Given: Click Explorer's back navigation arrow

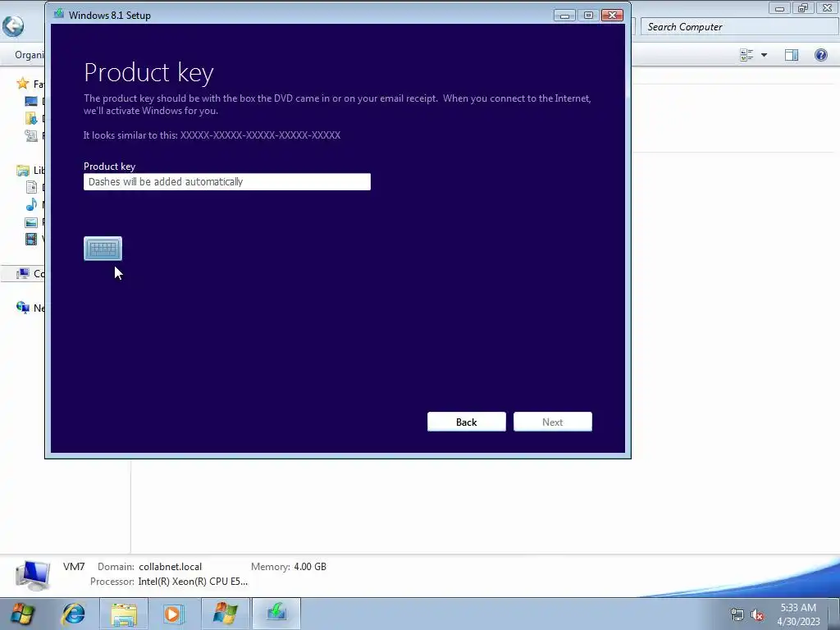Looking at the screenshot, I should click(13, 25).
